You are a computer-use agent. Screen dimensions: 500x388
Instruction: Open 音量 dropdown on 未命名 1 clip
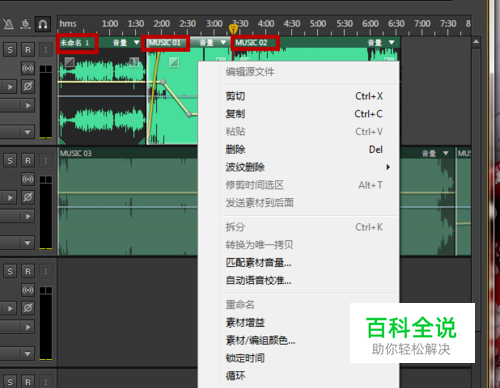coord(136,42)
